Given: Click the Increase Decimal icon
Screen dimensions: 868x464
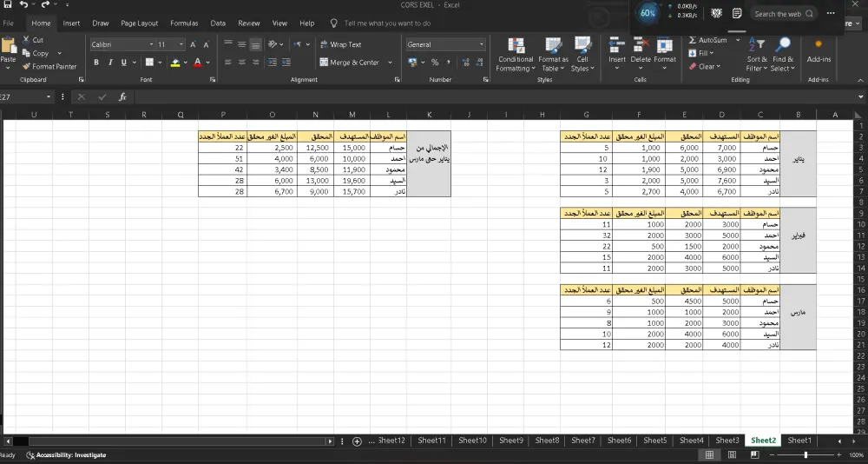Looking at the screenshot, I should (x=464, y=63).
